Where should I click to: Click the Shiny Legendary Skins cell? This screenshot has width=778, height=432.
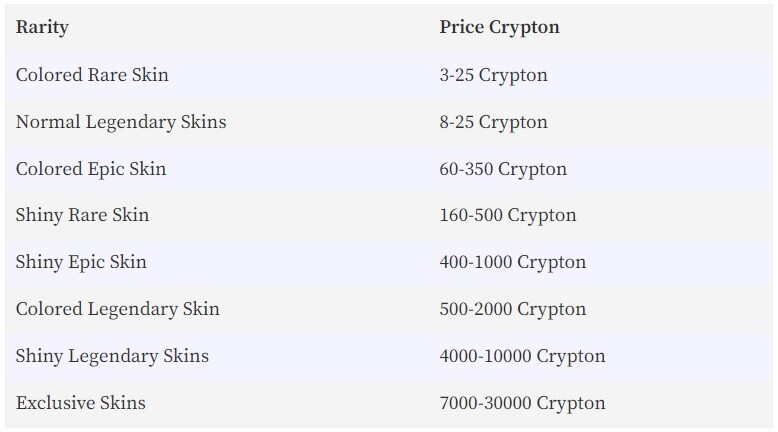pyautogui.click(x=112, y=357)
